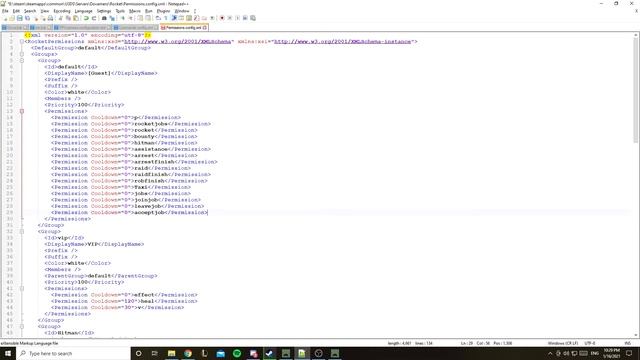Zoom out using the toolbar icon
Viewport: 640px width, 360px height.
tap(131, 18)
